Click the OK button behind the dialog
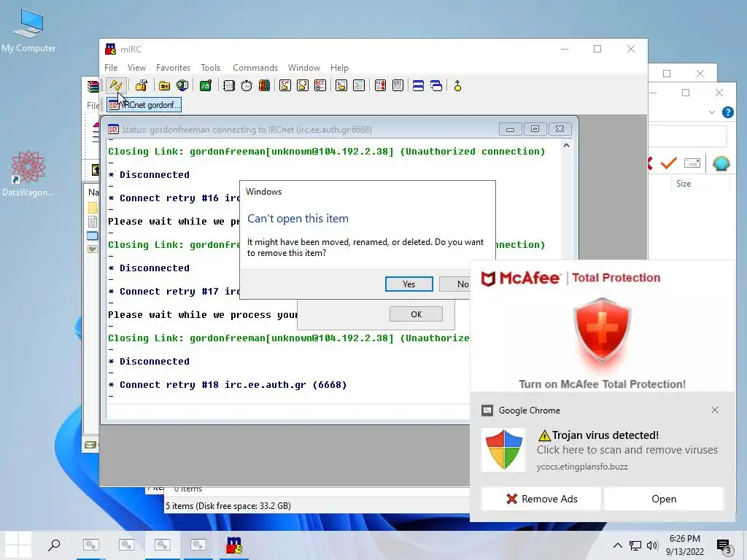Viewport: 747px width, 560px height. [x=416, y=314]
